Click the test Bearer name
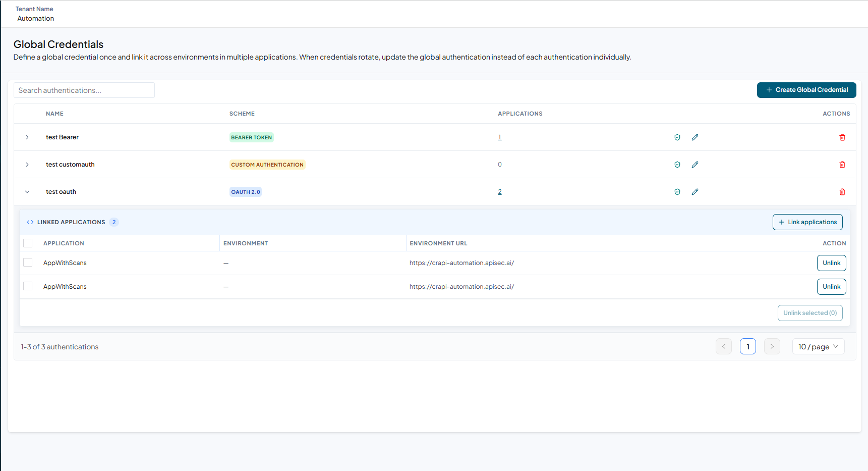Viewport: 868px width, 471px height. pyautogui.click(x=62, y=137)
